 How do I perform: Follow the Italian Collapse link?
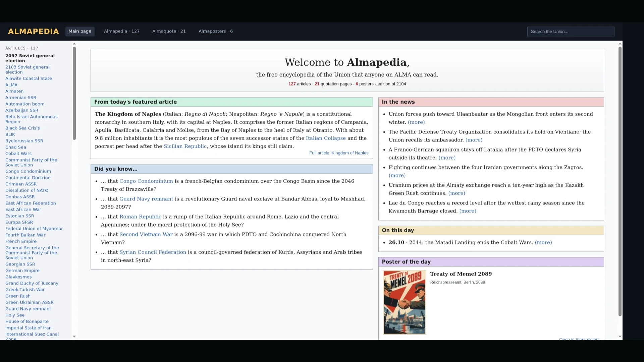326,138
